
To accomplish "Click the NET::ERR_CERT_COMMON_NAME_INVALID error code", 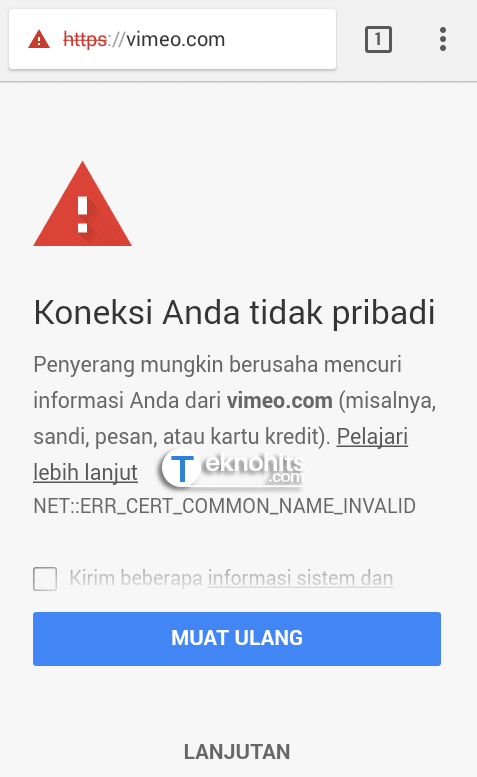I will (x=224, y=506).
